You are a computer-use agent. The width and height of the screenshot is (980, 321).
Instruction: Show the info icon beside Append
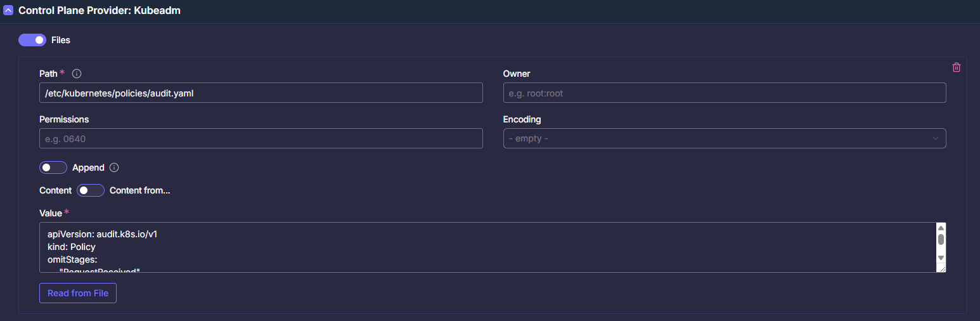click(114, 167)
